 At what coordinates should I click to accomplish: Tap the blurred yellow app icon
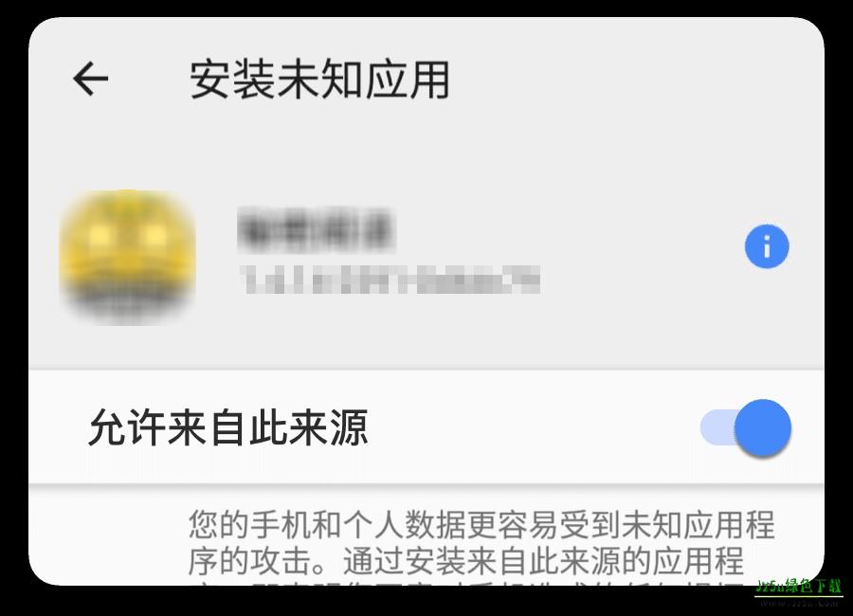(x=128, y=255)
